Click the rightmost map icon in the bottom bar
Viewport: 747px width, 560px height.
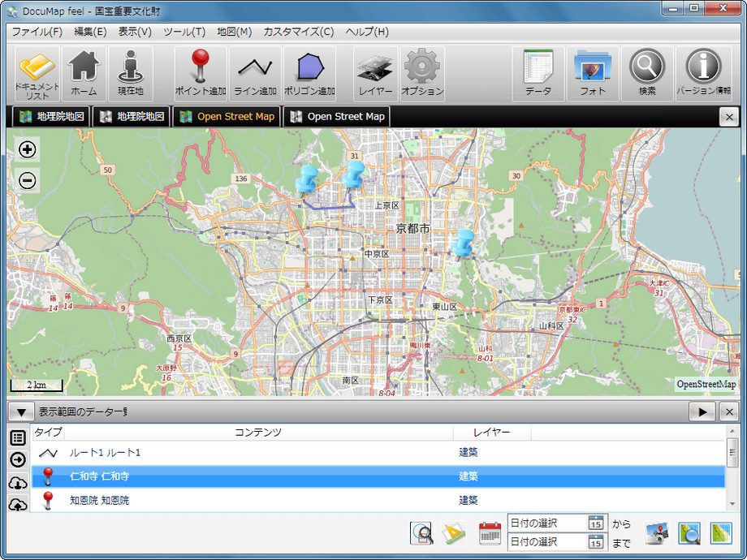pos(721,533)
